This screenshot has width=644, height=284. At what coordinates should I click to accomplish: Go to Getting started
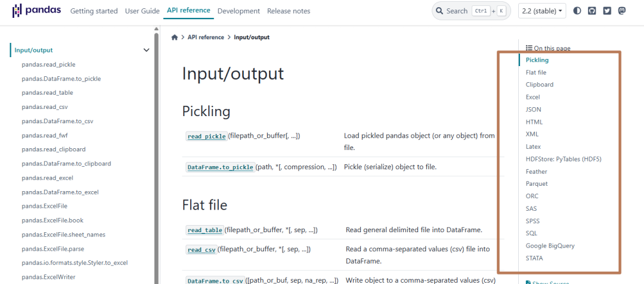click(x=94, y=11)
